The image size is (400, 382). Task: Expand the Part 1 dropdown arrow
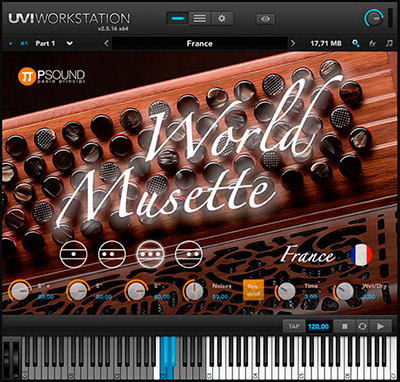[70, 43]
